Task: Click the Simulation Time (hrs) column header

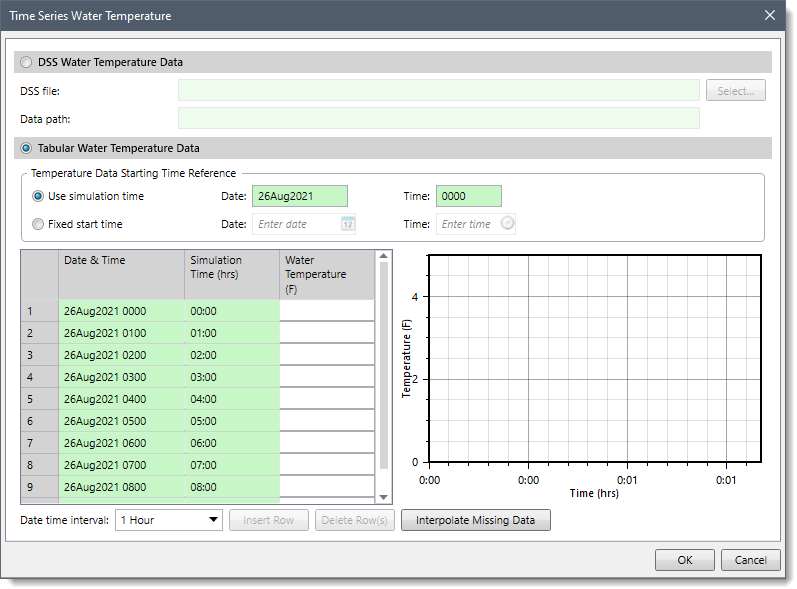Action: point(232,274)
